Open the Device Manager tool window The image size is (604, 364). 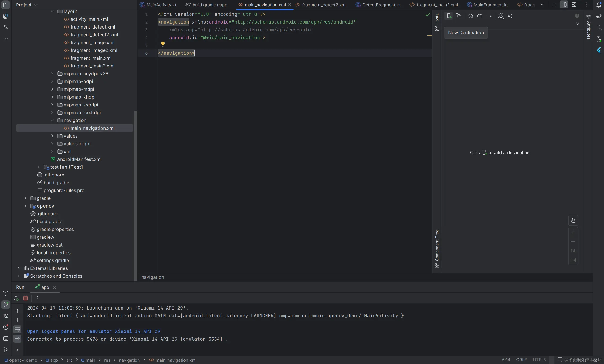[599, 28]
